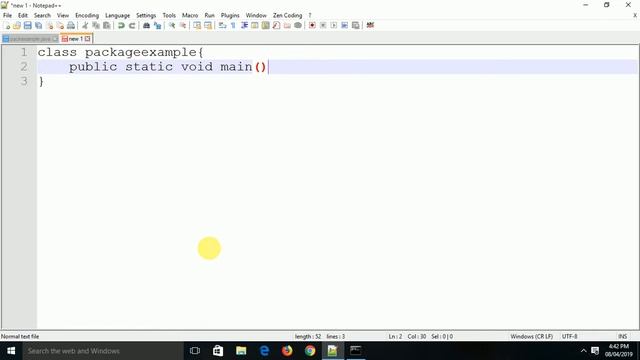Toggle synchronized vertical scrolling
This screenshot has height=360, width=640.
pyautogui.click(x=197, y=25)
